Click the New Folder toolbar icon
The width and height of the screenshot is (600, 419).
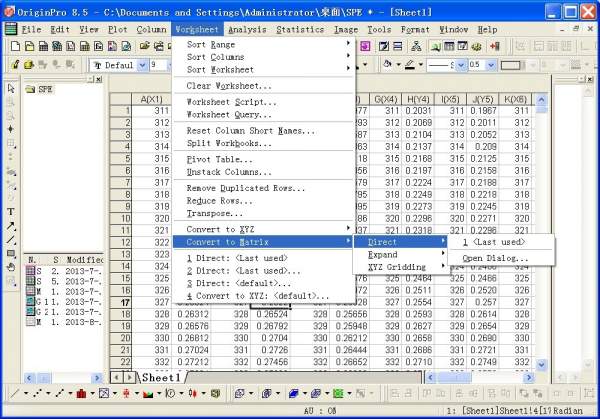tap(29, 46)
